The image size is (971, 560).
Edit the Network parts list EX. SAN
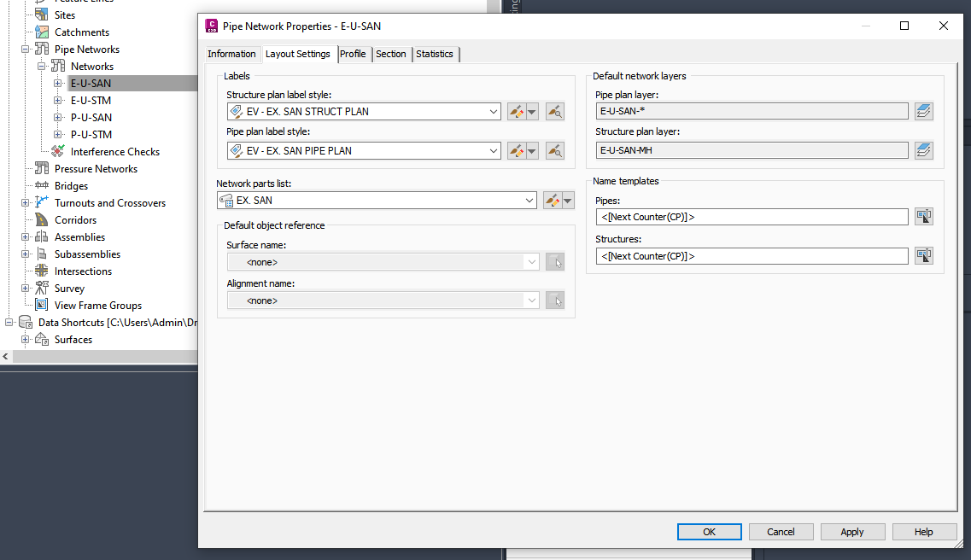click(x=552, y=201)
